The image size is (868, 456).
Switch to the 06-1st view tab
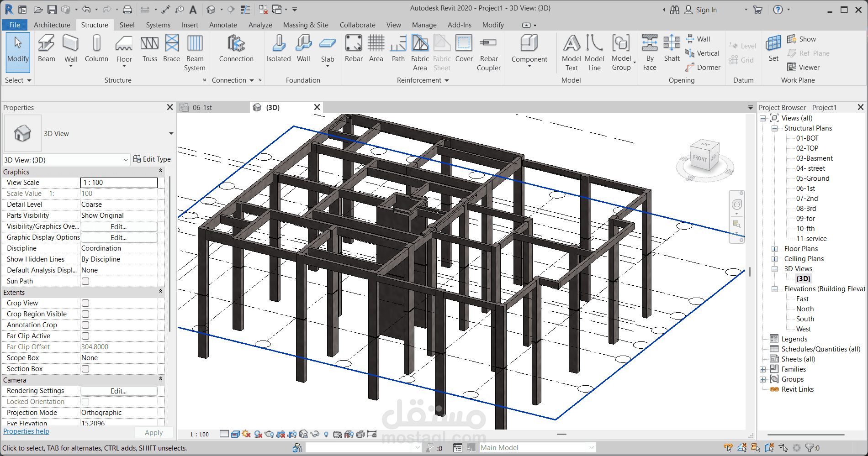(202, 108)
